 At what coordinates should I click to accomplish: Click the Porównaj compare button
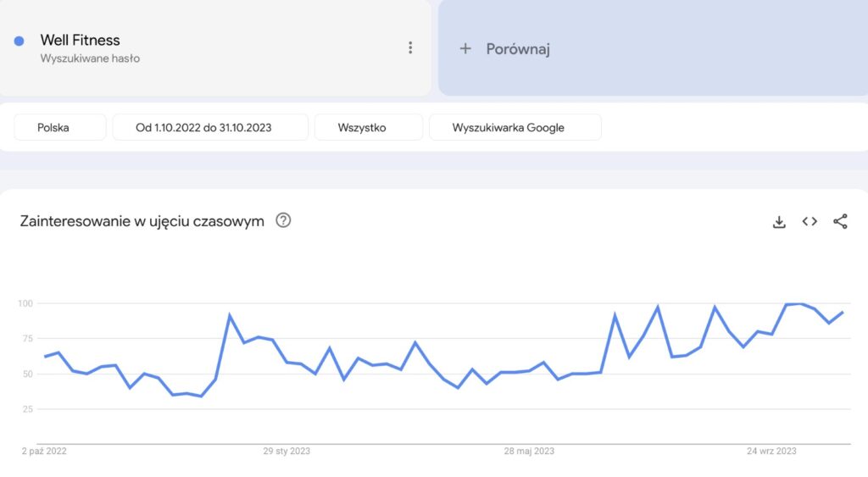coord(653,48)
